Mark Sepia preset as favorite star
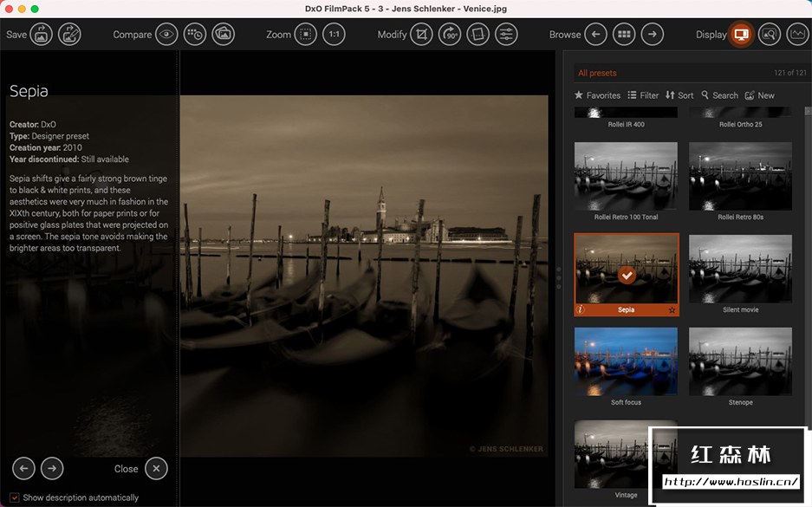This screenshot has width=812, height=507. pos(672,309)
